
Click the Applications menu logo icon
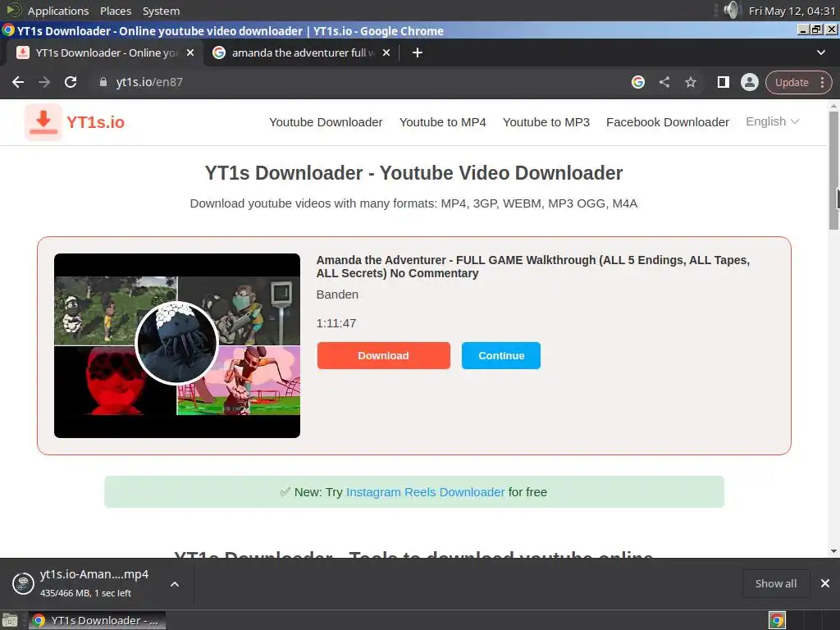14,10
